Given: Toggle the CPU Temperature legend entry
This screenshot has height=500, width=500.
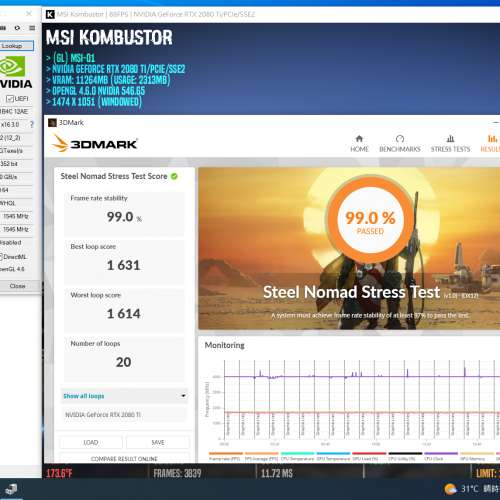Looking at the screenshot, I should click(297, 456).
